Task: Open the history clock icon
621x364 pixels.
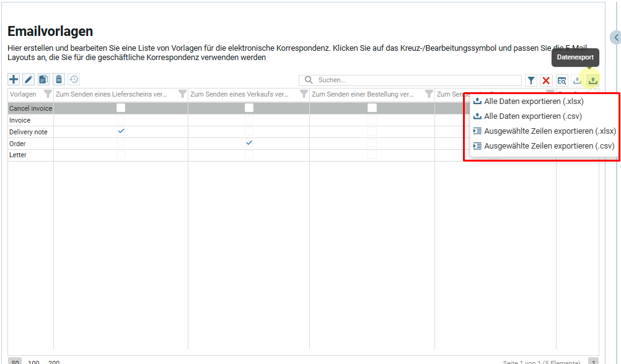Action: (74, 79)
